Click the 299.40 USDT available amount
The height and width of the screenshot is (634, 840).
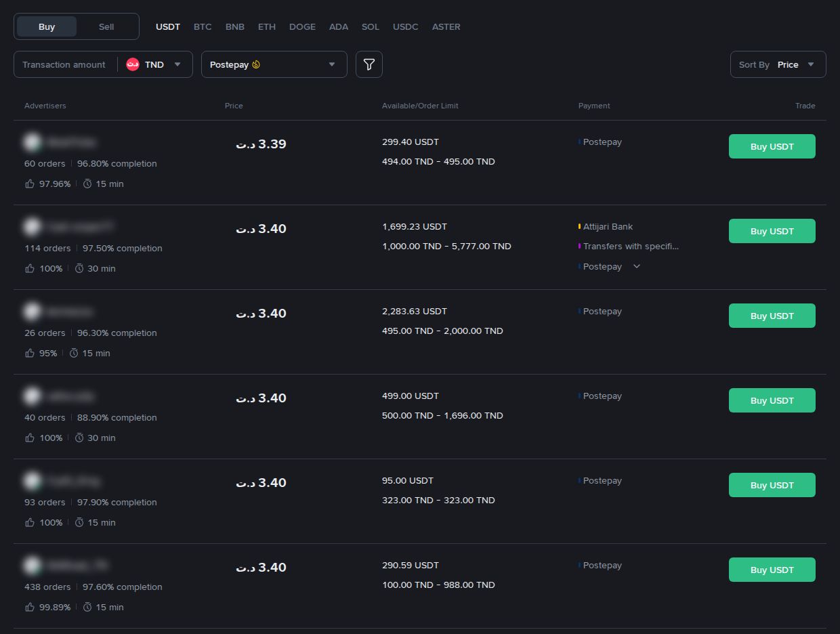click(x=411, y=142)
